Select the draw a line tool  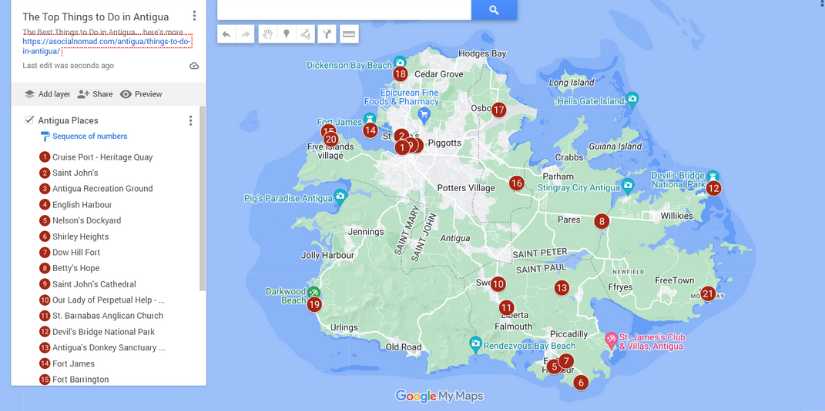click(x=305, y=34)
